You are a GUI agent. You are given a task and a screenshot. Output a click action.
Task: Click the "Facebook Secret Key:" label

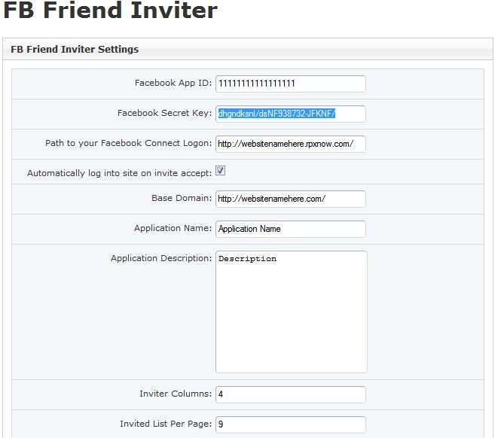[x=164, y=114]
